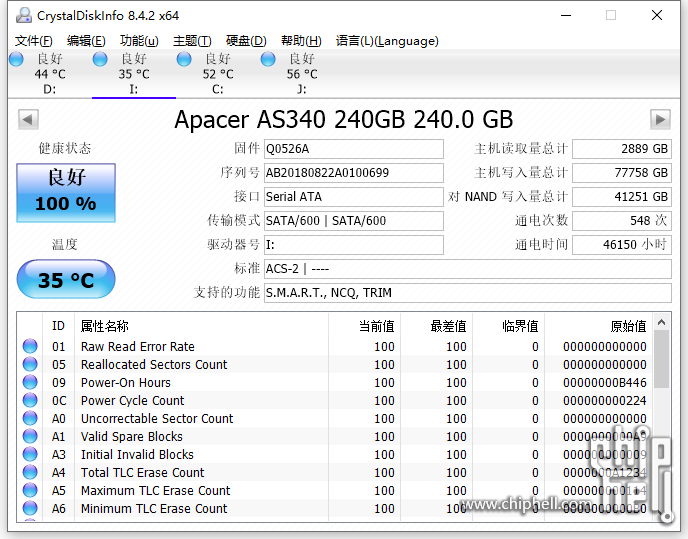Click host writes total 77758 GB

tap(622, 173)
